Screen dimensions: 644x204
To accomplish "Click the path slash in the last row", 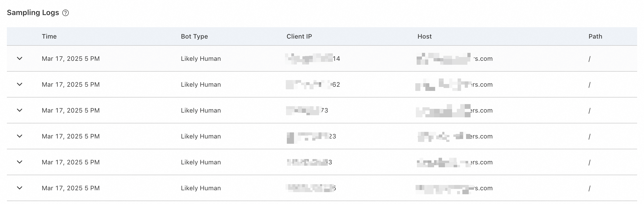I will 589,188.
